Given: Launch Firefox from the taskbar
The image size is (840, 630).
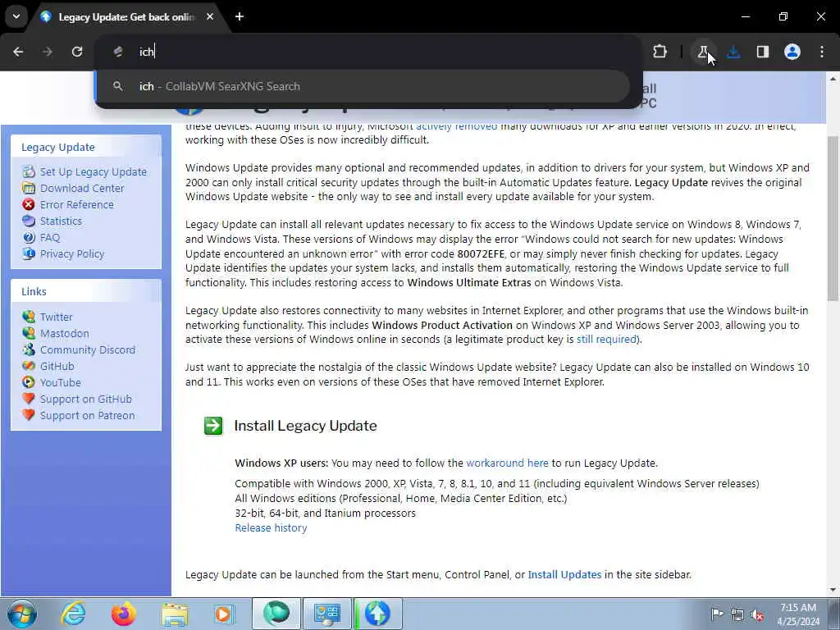Looking at the screenshot, I should (x=124, y=614).
